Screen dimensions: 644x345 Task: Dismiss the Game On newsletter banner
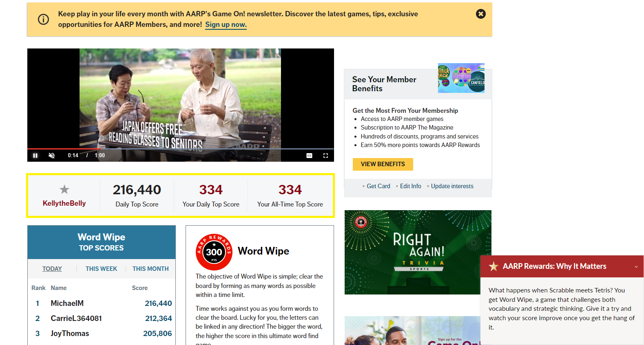pyautogui.click(x=481, y=14)
